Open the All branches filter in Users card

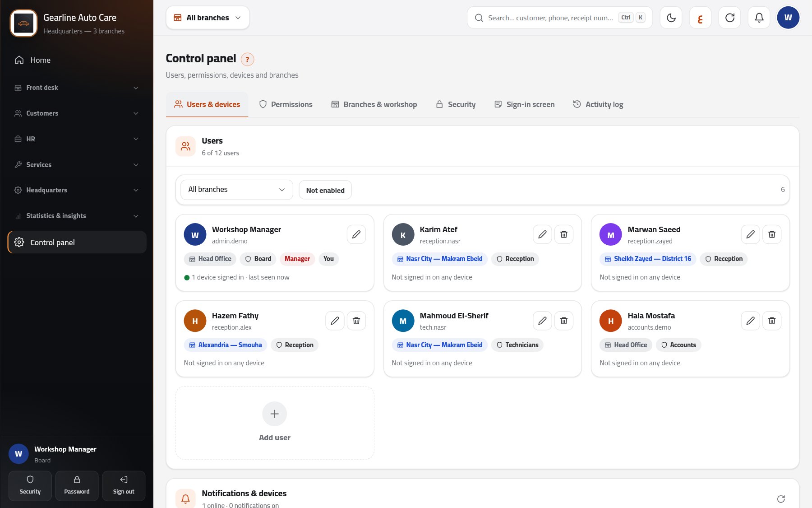[x=237, y=190]
